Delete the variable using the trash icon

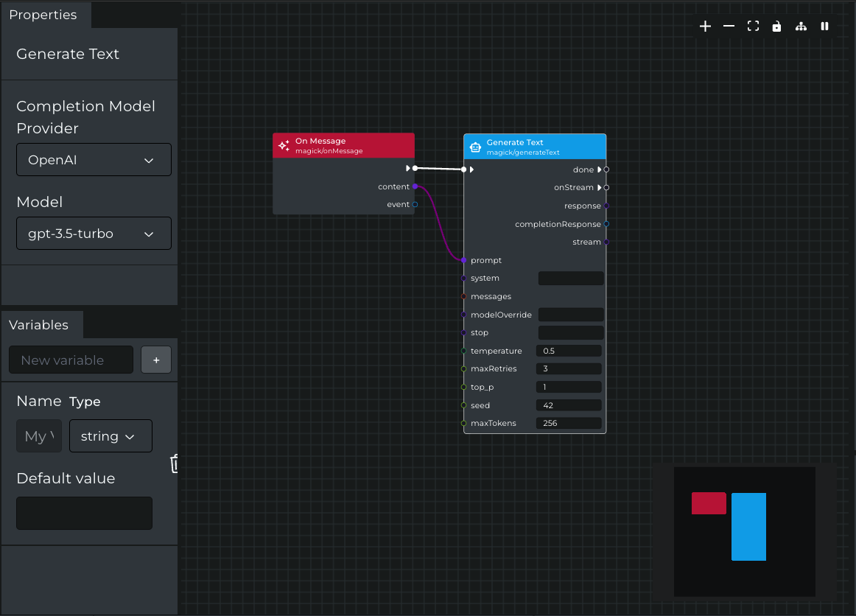[x=174, y=463]
